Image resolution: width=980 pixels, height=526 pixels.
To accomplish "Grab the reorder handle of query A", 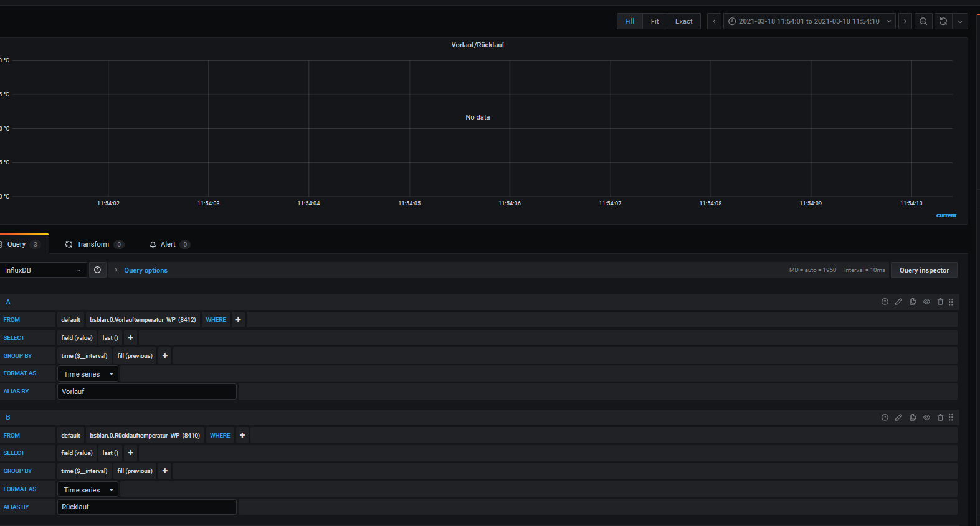I will pyautogui.click(x=951, y=302).
